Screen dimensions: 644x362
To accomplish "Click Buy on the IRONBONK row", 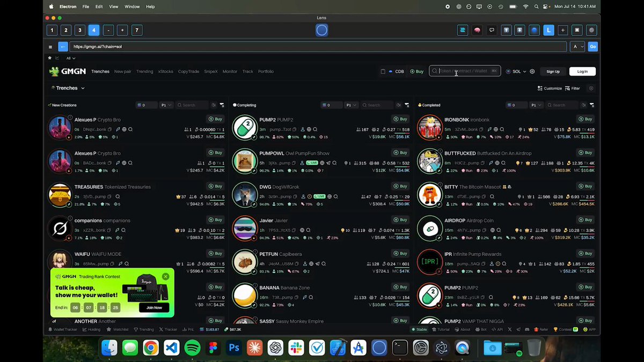I will pyautogui.click(x=586, y=119).
